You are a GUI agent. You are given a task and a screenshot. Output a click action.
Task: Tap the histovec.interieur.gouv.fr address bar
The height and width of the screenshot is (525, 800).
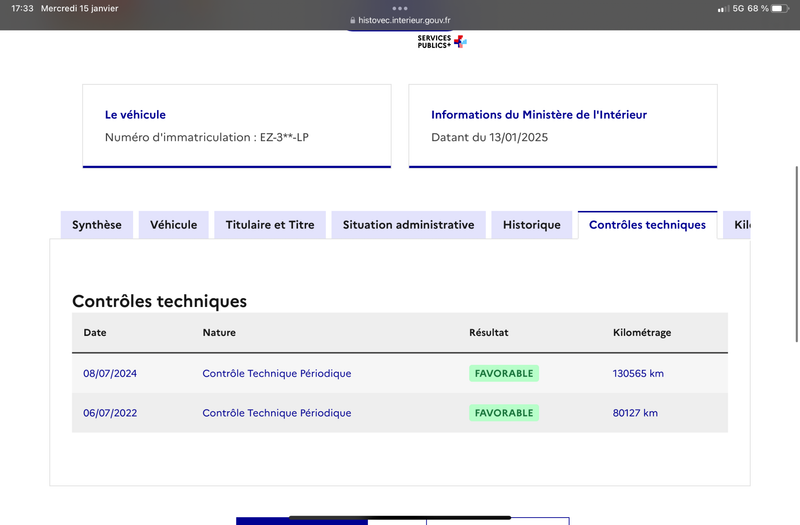pyautogui.click(x=400, y=20)
